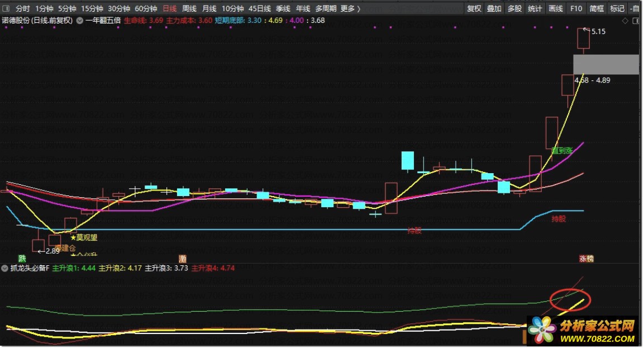
Task: Open the 多周期 multi-period view
Action: click(326, 8)
